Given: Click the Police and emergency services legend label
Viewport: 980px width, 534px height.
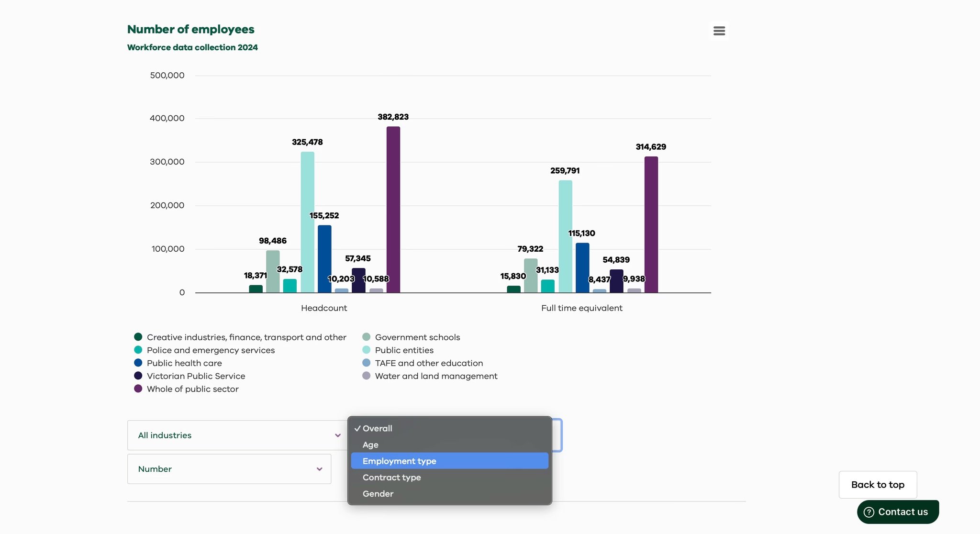Looking at the screenshot, I should tap(211, 350).
